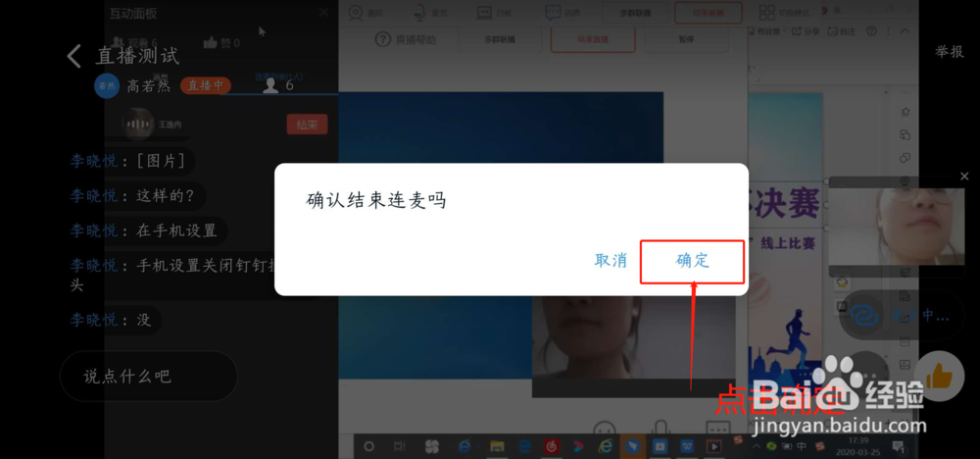Open the Windows notification center icon
Viewport: 980px width, 459px height.
coord(898,446)
